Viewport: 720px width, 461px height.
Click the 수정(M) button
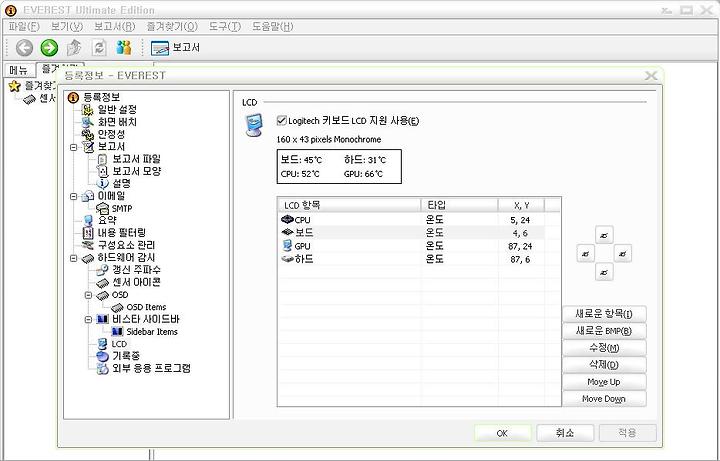click(x=604, y=348)
